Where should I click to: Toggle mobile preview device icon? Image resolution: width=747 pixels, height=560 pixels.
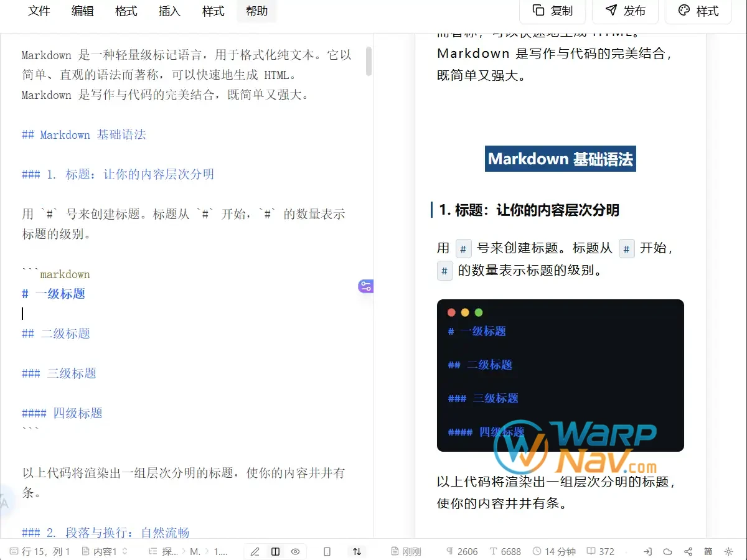[x=327, y=551]
